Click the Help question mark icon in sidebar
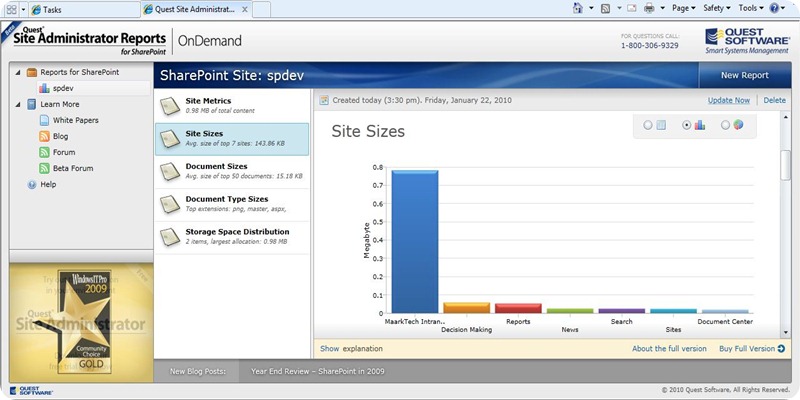 click(32, 185)
